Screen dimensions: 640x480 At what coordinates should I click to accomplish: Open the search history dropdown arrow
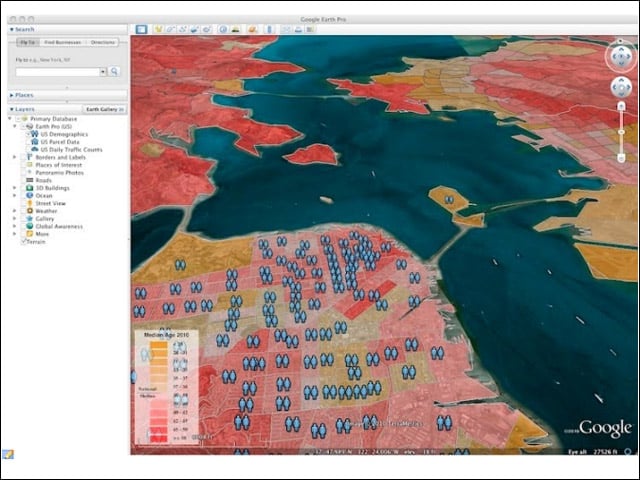103,72
